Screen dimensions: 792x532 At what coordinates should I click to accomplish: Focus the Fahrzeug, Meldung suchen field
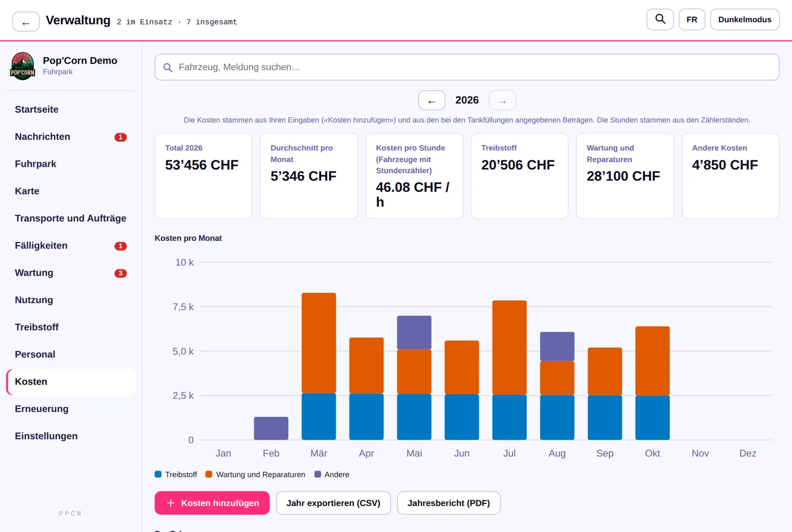point(467,67)
